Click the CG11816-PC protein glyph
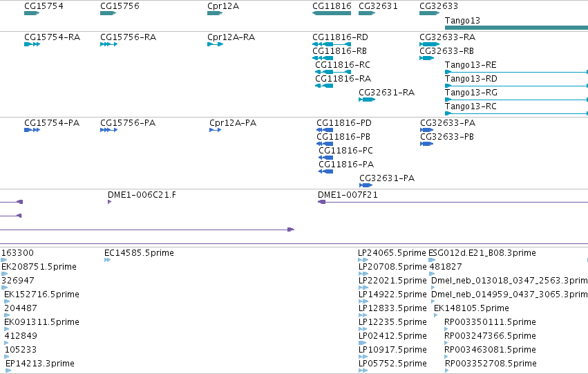Image resolution: width=588 pixels, height=374 pixels. [x=326, y=158]
